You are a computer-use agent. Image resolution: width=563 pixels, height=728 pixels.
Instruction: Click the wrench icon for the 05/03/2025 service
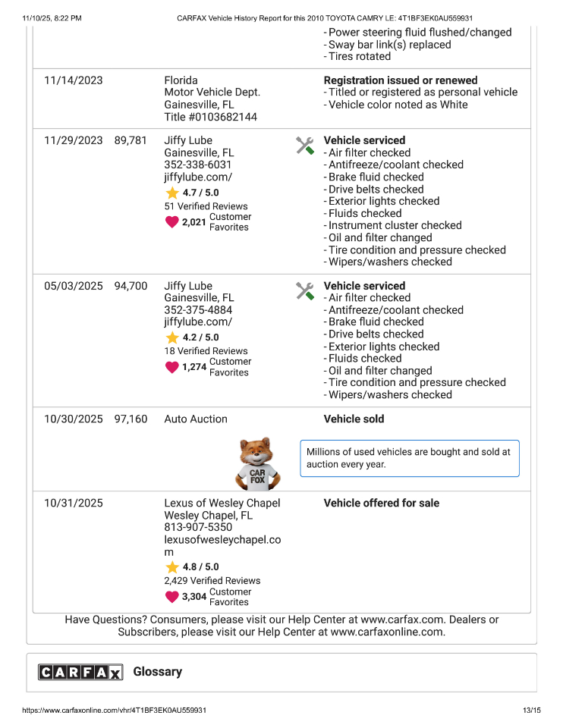coord(305,291)
